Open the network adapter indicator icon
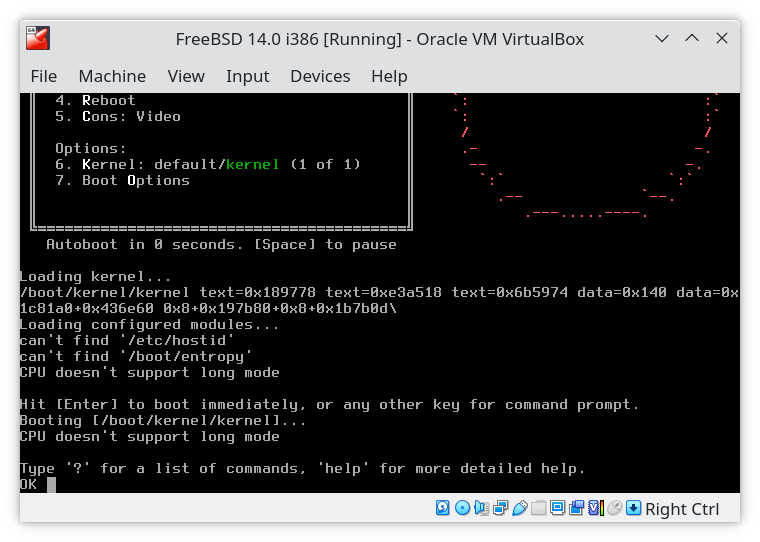 tap(500, 508)
